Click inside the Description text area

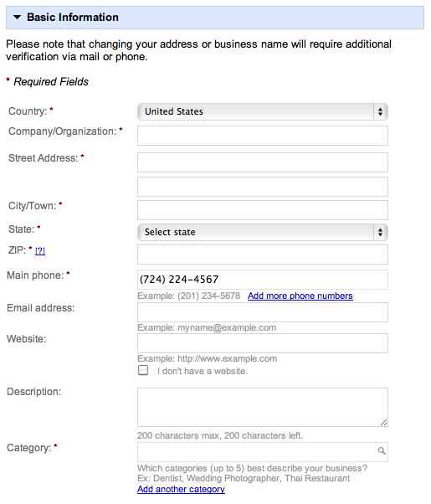click(263, 407)
